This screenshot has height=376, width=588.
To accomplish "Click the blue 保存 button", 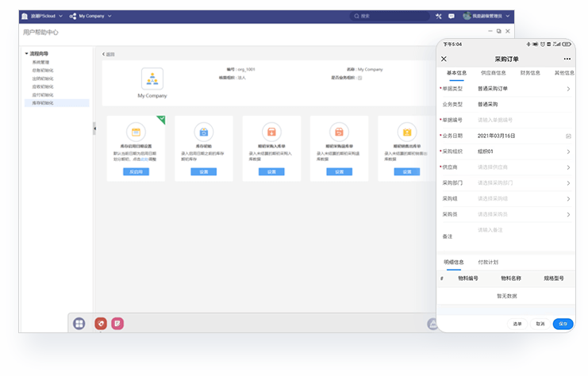I will click(563, 324).
